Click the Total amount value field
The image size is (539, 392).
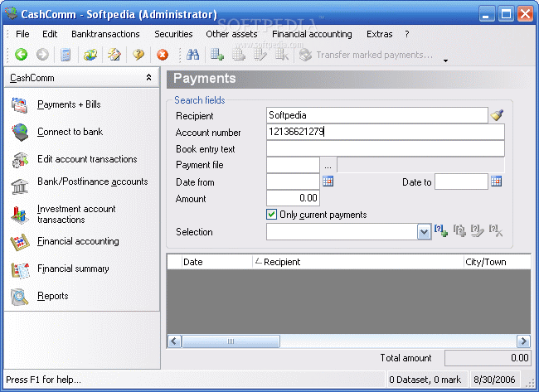[x=487, y=358]
